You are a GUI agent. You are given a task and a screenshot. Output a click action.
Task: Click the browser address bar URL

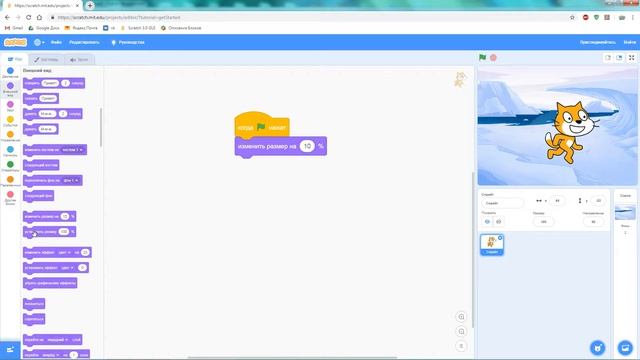119,18
